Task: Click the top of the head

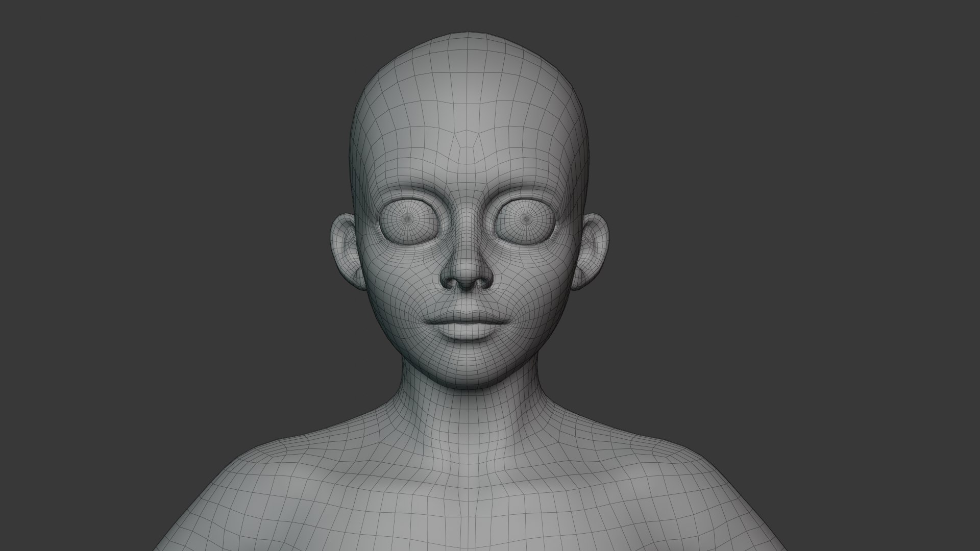Action: (469, 43)
